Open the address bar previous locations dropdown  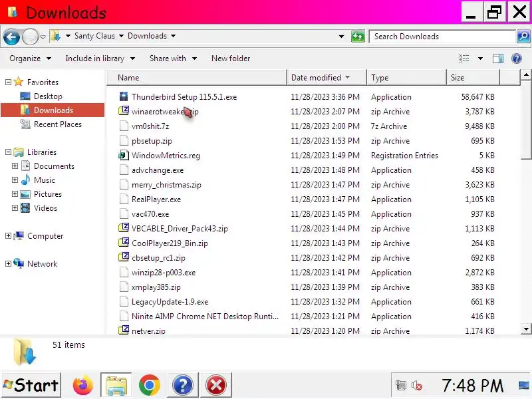coord(341,37)
